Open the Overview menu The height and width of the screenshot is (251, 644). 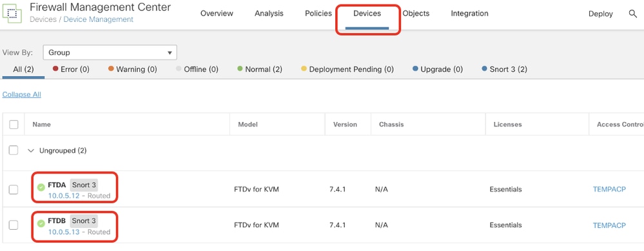(217, 14)
